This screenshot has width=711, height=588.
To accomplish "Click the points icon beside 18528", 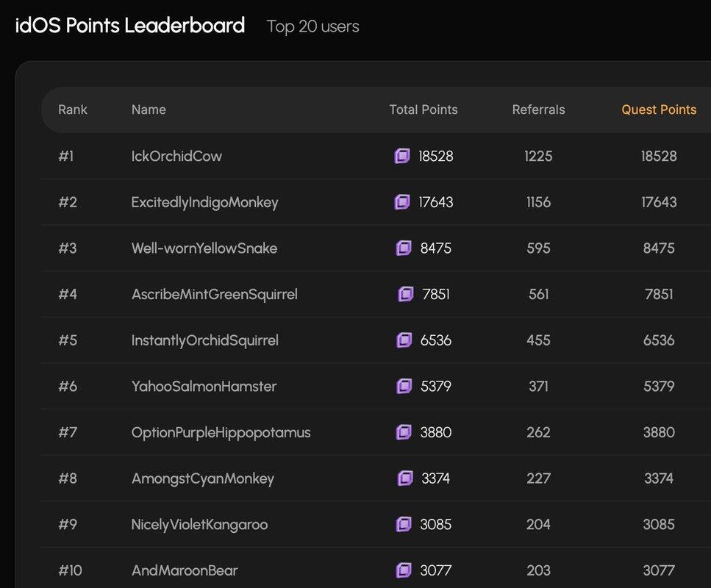I will click(x=401, y=156).
